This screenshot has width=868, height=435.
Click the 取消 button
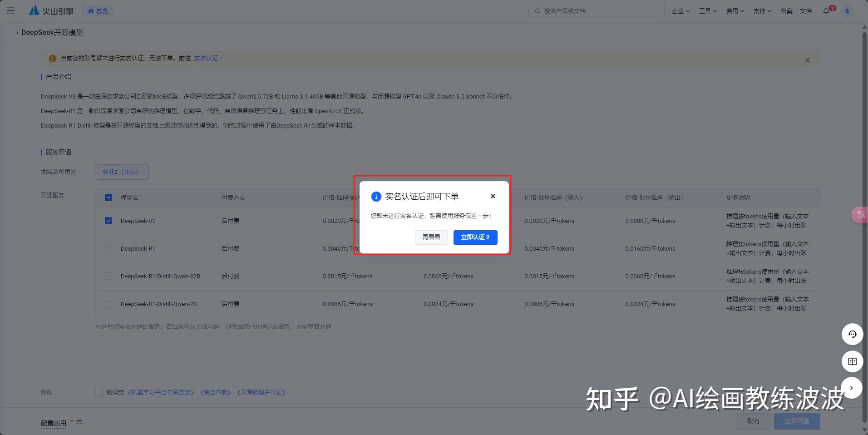753,421
